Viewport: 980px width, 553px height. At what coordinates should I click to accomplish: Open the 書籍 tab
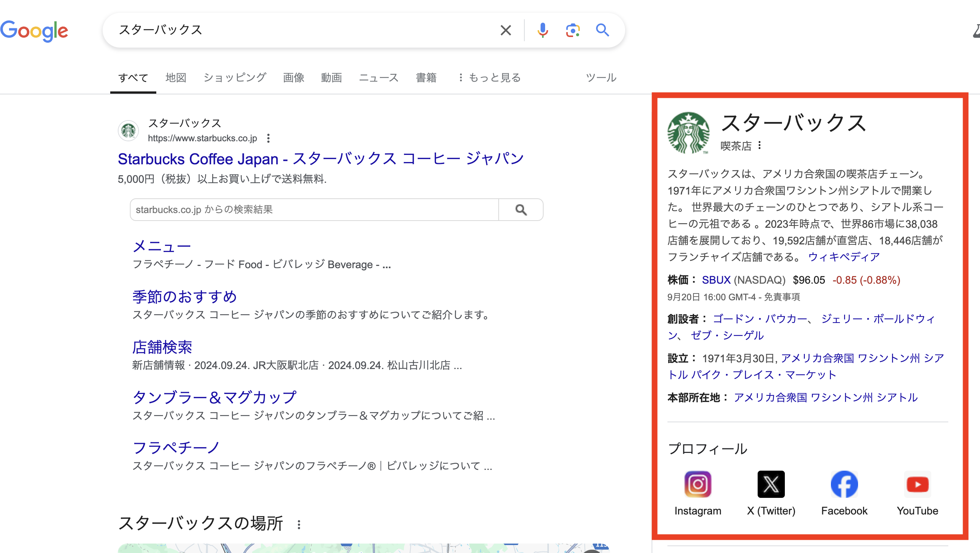coord(426,78)
